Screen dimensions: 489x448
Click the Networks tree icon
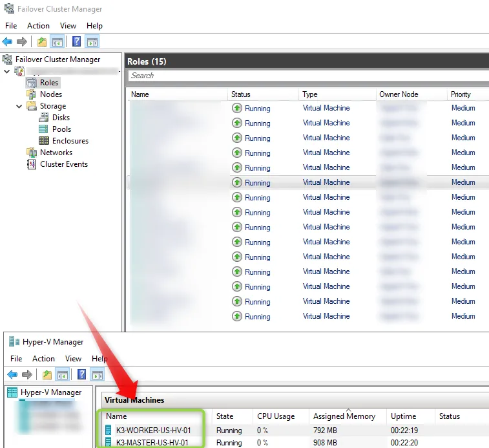point(32,153)
